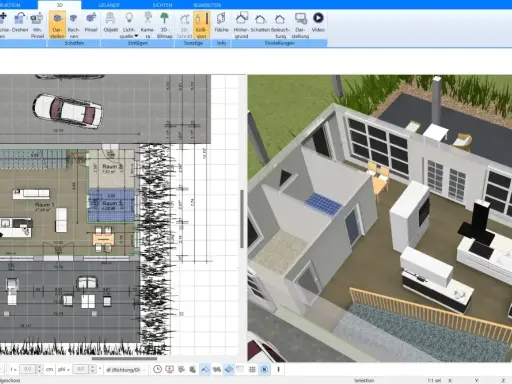The height and width of the screenshot is (384, 512).
Task: Select the blue tiled floor in 3D view
Action: pos(323,204)
